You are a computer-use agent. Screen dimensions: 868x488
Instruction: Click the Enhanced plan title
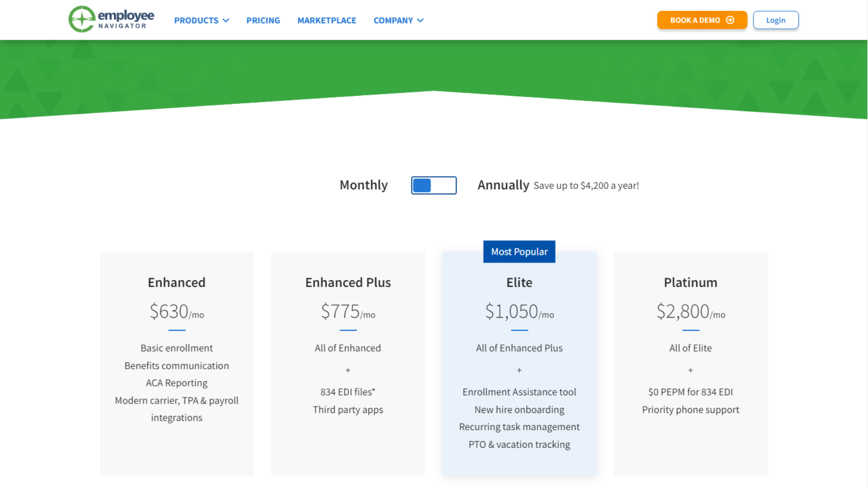tap(177, 282)
